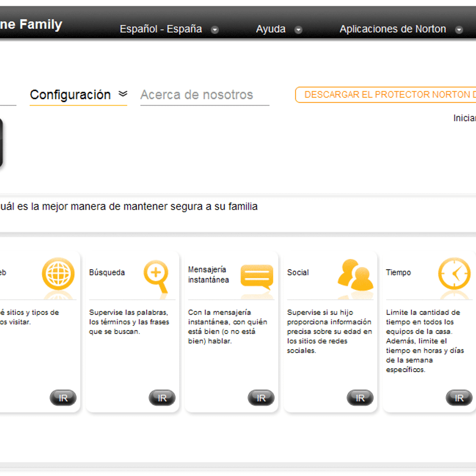Click the Social people icon
Image resolution: width=476 pixels, height=476 pixels.
coord(355,275)
